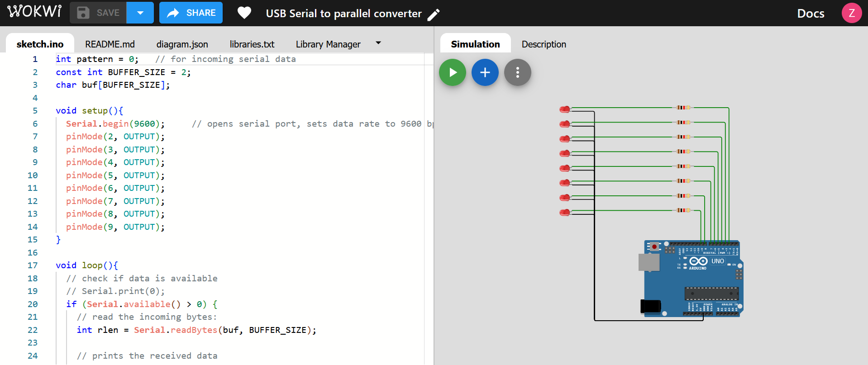Click the Arduino UNO reset button
Viewport: 868px width, 365px height.
(x=654, y=246)
